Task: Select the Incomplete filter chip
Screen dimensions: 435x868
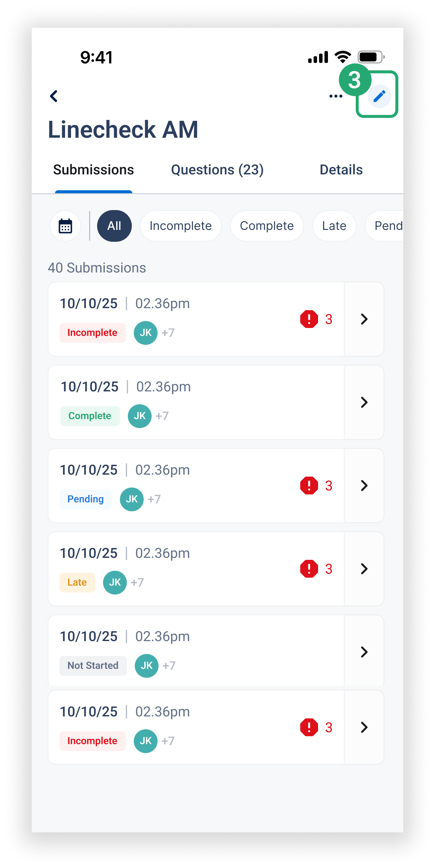Action: pos(181,226)
